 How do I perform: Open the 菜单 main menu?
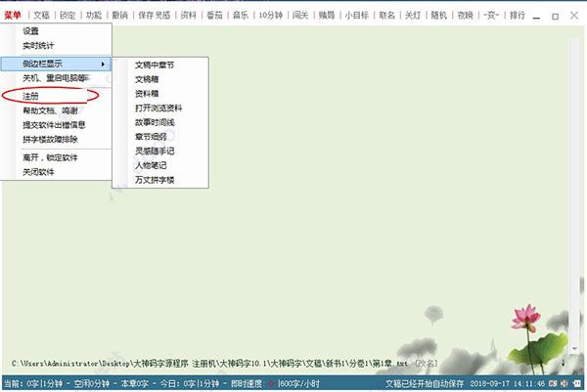click(13, 16)
